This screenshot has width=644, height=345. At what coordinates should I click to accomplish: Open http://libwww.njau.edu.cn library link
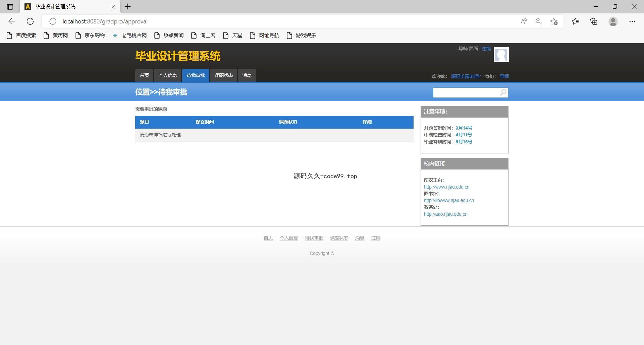coord(449,200)
